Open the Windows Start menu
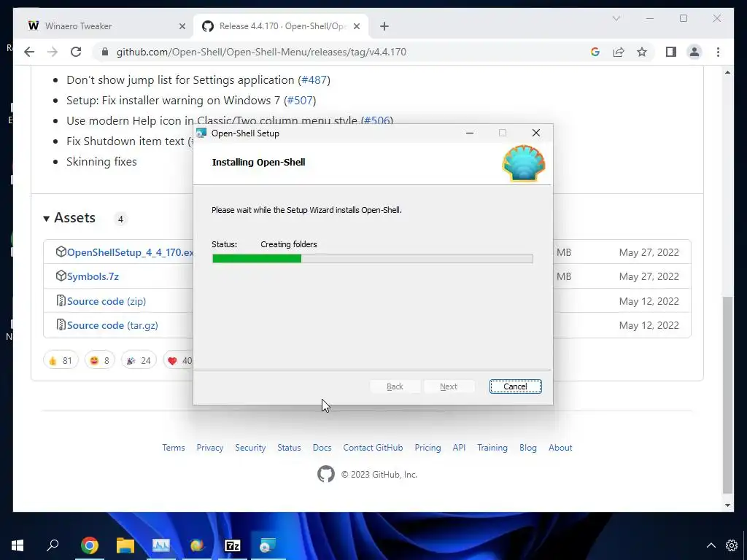This screenshot has height=560, width=747. tap(18, 545)
